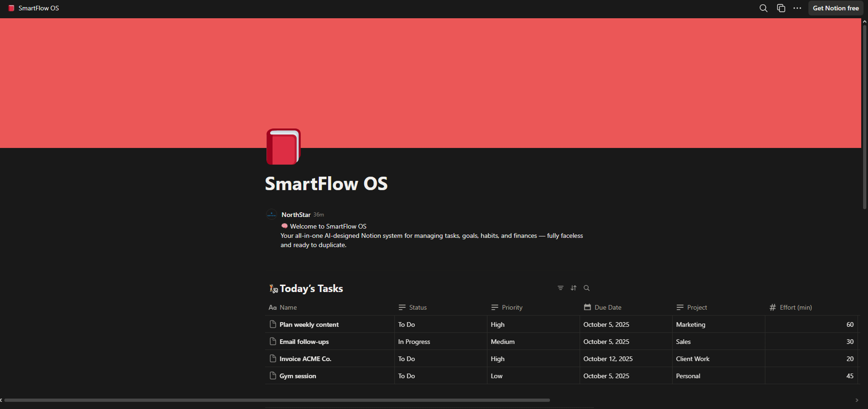Screen dimensions: 868x409
Task: Click the Welcome to SmartFlow OS comment text
Action: 328,226
